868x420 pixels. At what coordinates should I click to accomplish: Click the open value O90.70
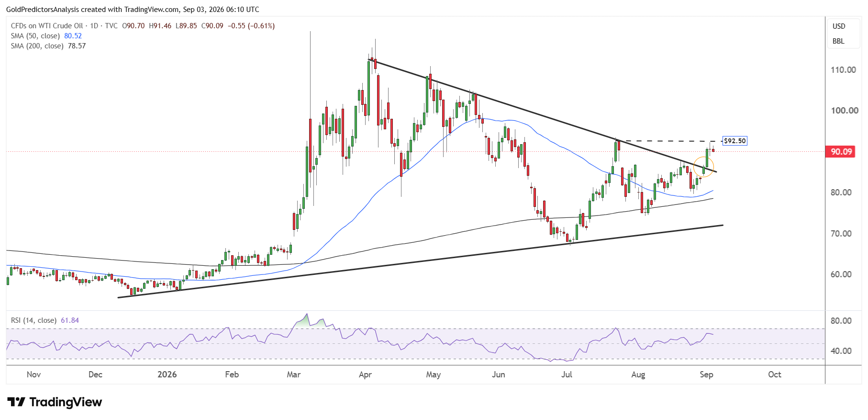[x=134, y=26]
